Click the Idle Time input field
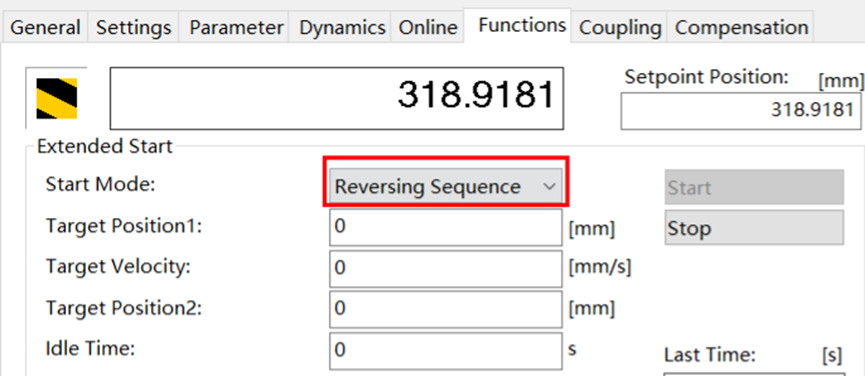Image resolution: width=865 pixels, height=376 pixels. (x=446, y=351)
